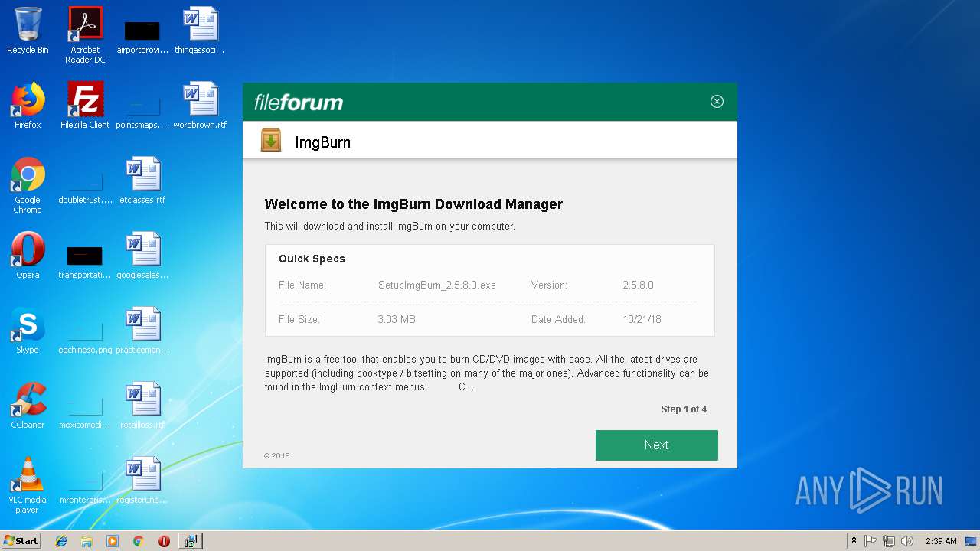Click the 10/21/18 date added value
The height and width of the screenshot is (551, 980).
click(642, 319)
